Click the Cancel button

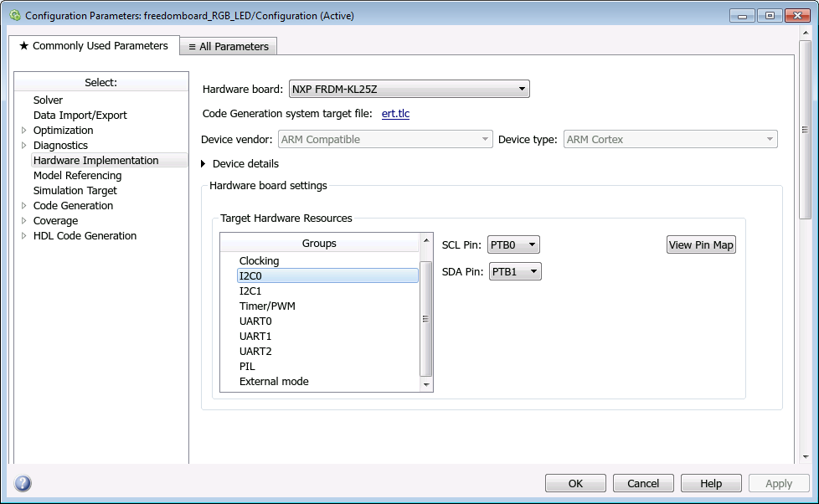point(642,483)
